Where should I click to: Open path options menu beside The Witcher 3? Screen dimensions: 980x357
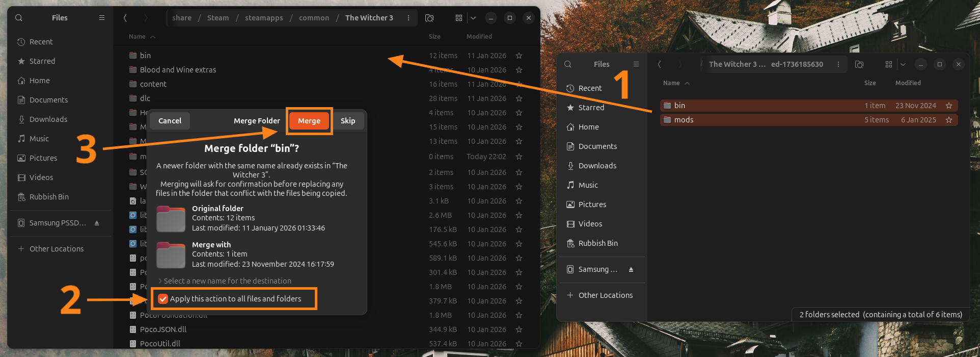pos(409,18)
